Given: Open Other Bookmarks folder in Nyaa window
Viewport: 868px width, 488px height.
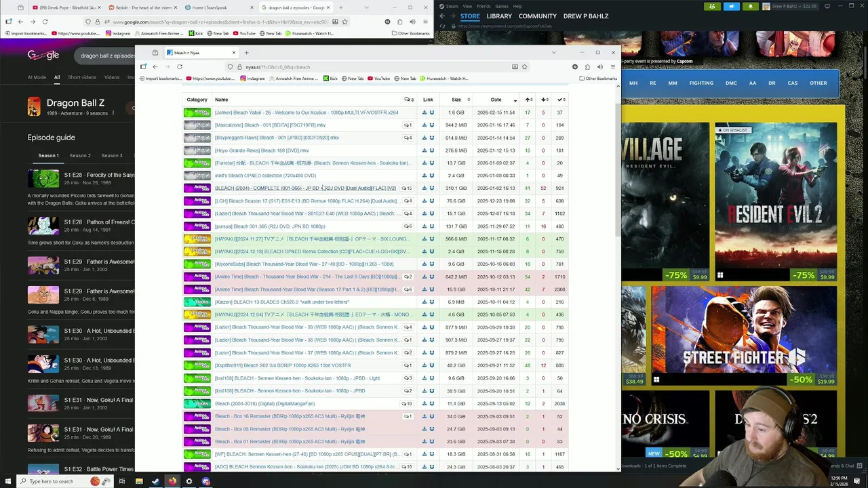Looking at the screenshot, I should [598, 79].
